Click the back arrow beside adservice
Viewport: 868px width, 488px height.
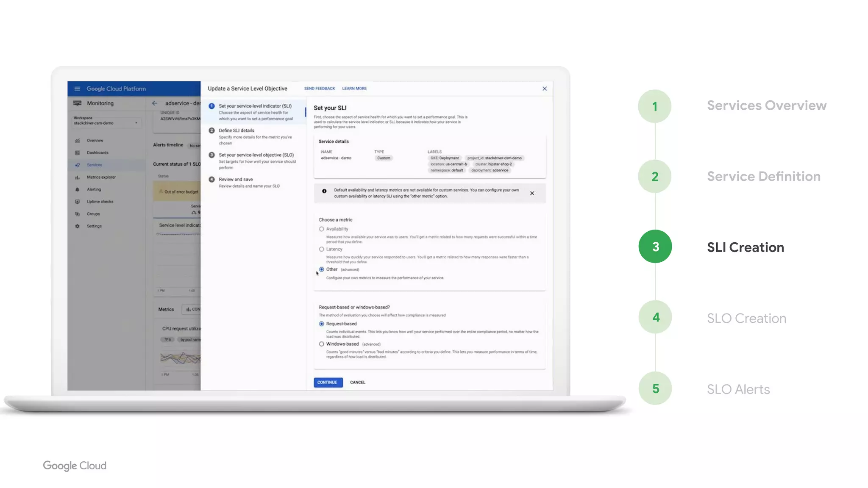(155, 103)
